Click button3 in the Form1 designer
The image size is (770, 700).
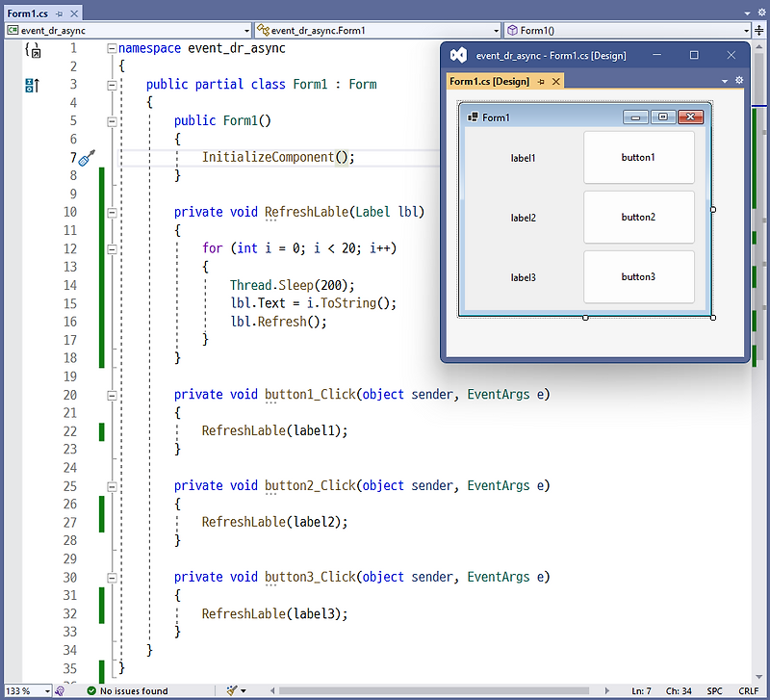pos(639,277)
